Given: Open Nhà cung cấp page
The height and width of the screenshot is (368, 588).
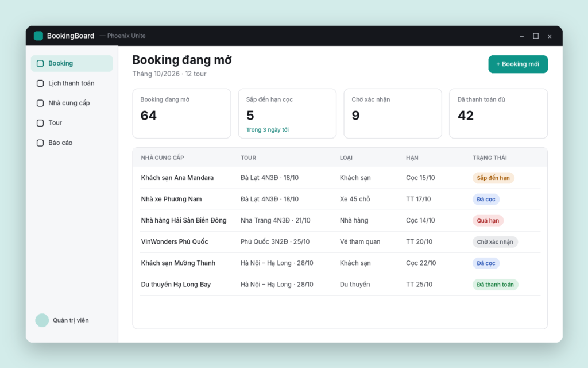Looking at the screenshot, I should coord(72,103).
